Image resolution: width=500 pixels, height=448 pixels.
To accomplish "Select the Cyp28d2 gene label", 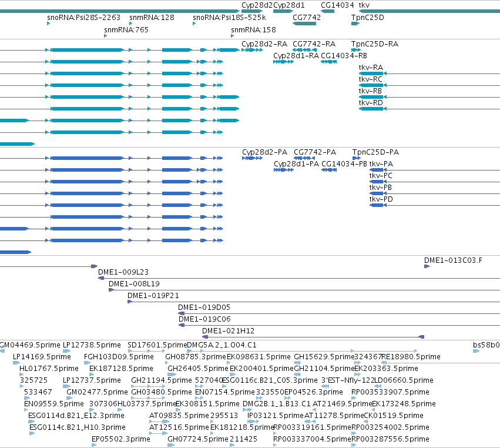I will pyautogui.click(x=257, y=5).
